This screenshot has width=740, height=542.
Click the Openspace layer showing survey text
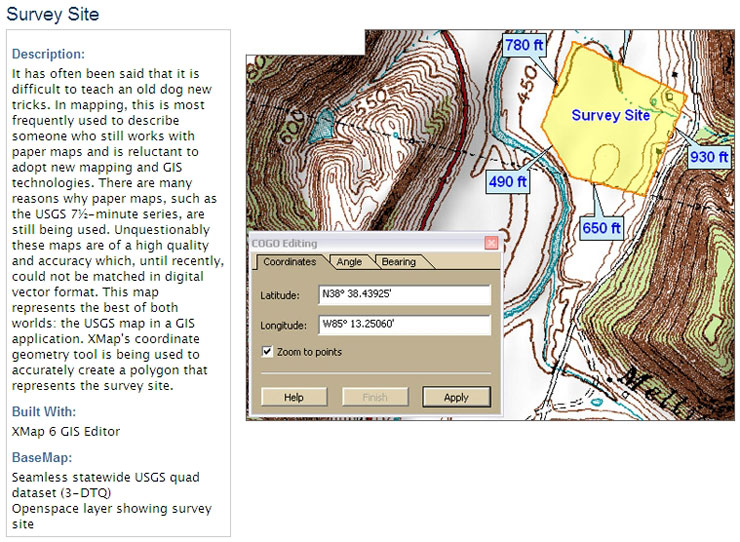pos(112,508)
